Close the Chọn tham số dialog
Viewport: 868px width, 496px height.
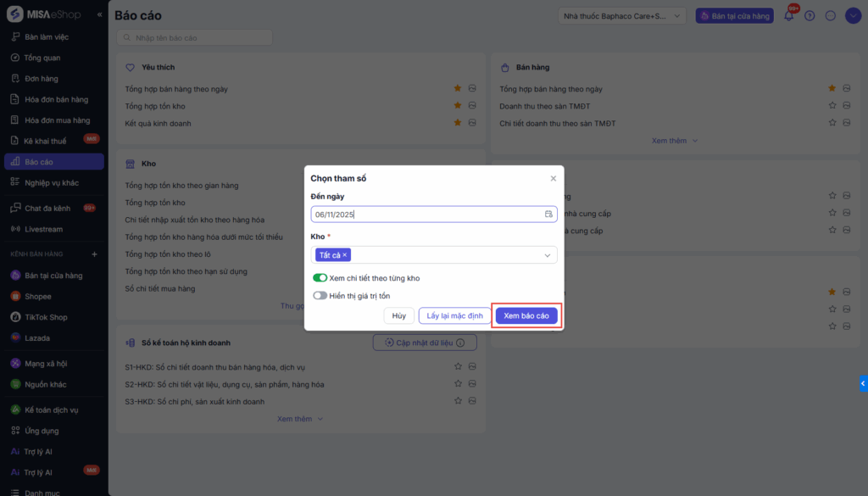[554, 179]
